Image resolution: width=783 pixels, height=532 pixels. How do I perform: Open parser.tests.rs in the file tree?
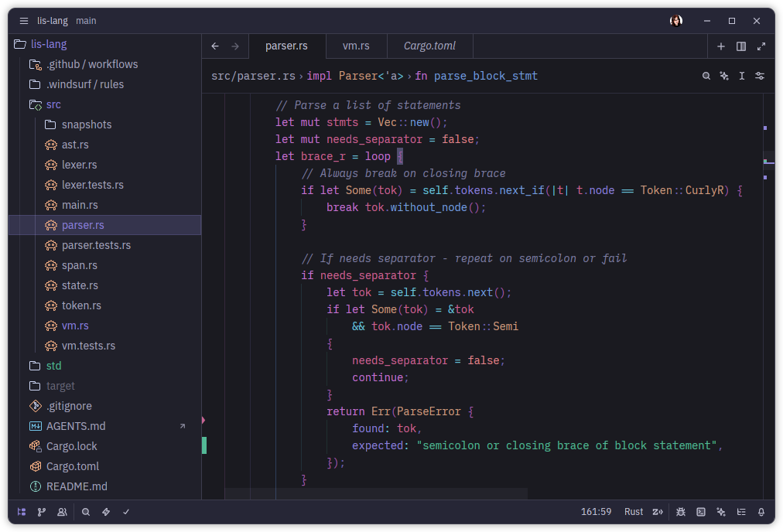point(105,245)
